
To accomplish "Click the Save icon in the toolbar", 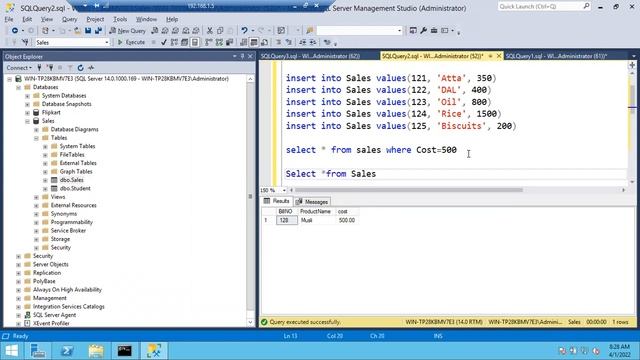I will click(88, 31).
